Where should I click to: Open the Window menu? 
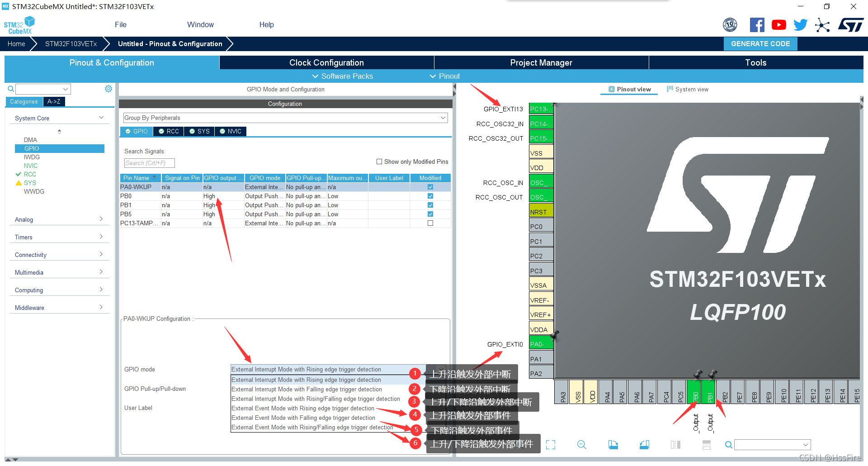pyautogui.click(x=200, y=24)
